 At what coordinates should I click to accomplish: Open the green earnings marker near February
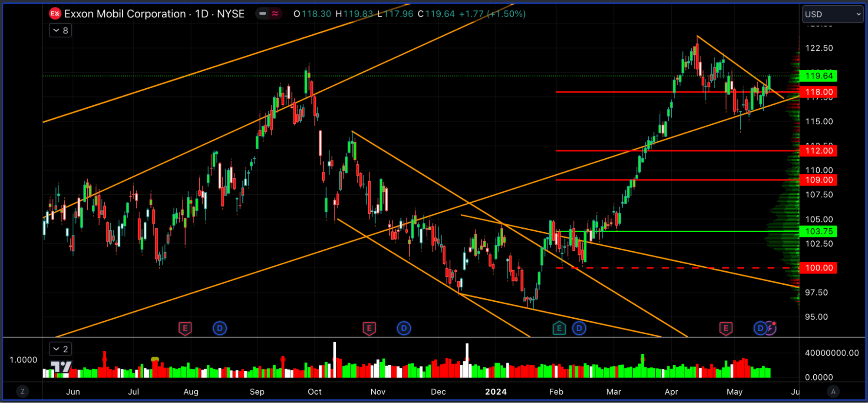(x=559, y=328)
